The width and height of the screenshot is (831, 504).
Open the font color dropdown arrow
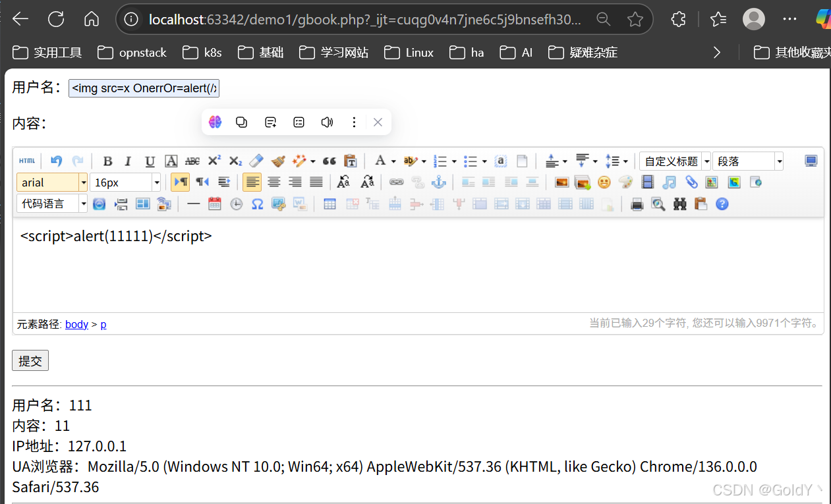pos(393,161)
